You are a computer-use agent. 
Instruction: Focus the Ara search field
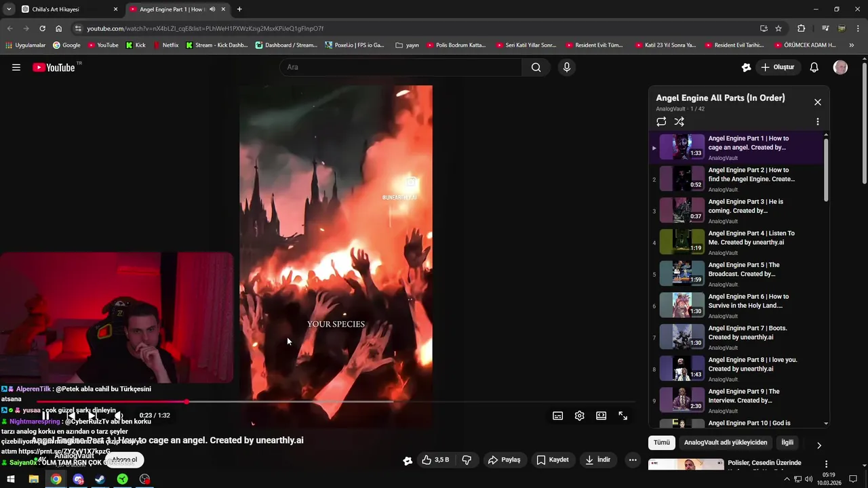[401, 67]
